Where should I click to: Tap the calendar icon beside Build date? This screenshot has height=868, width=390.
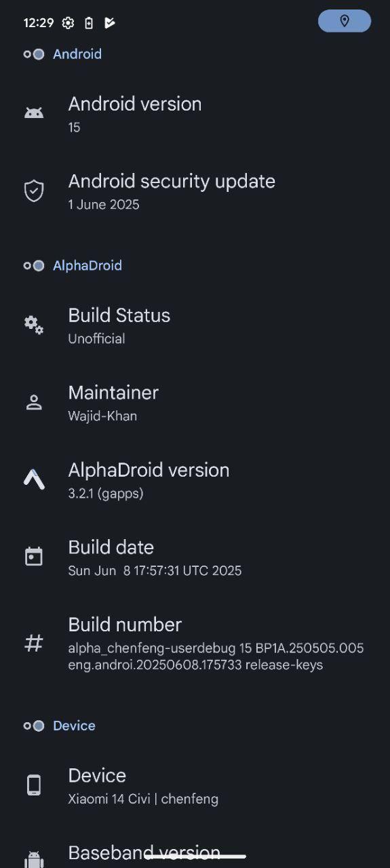coord(34,557)
